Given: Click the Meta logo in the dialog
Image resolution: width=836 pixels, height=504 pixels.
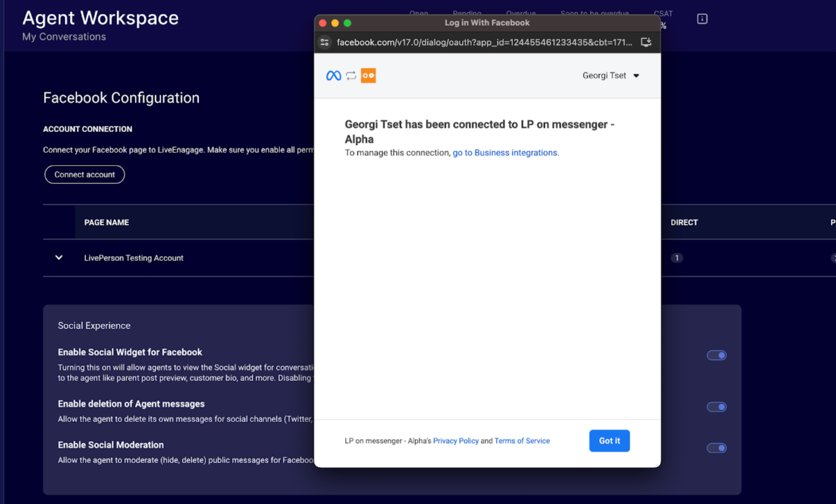Looking at the screenshot, I should point(333,75).
